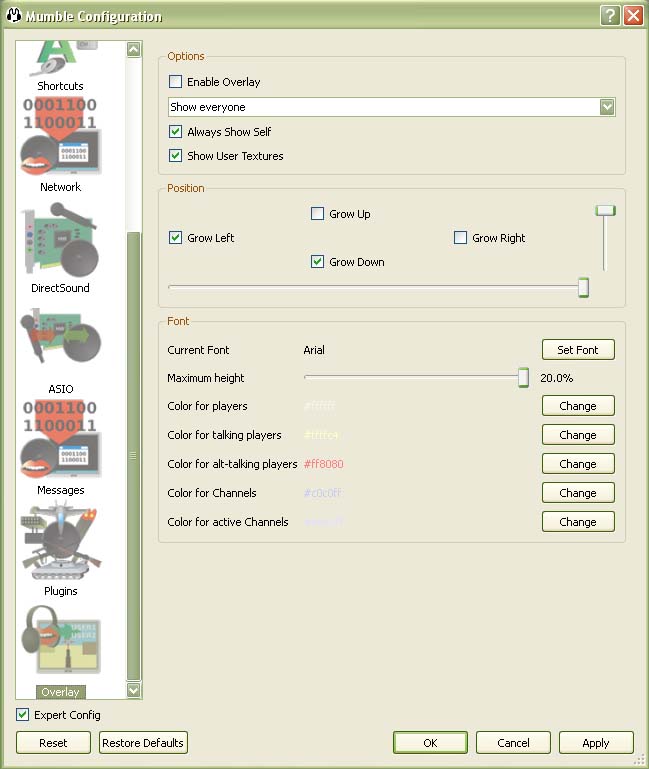The height and width of the screenshot is (769, 649).
Task: Select the Plugins tank and jet icon
Action: 60,540
